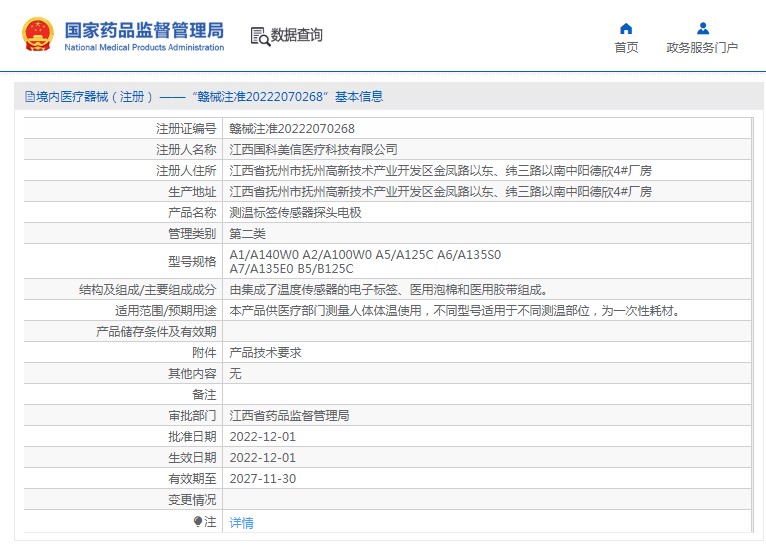This screenshot has height=549, width=766.
Task: Click the 型号规格 label
Action: [x=192, y=261]
